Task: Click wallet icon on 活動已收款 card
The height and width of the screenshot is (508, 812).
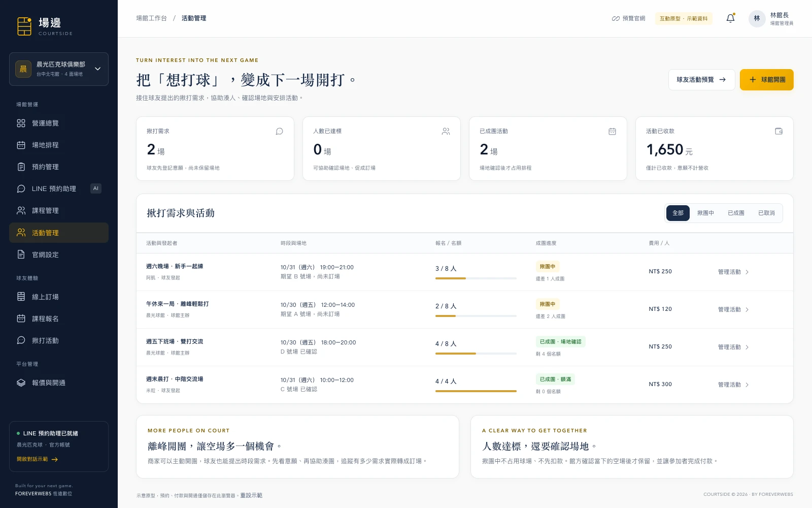Action: [x=779, y=131]
